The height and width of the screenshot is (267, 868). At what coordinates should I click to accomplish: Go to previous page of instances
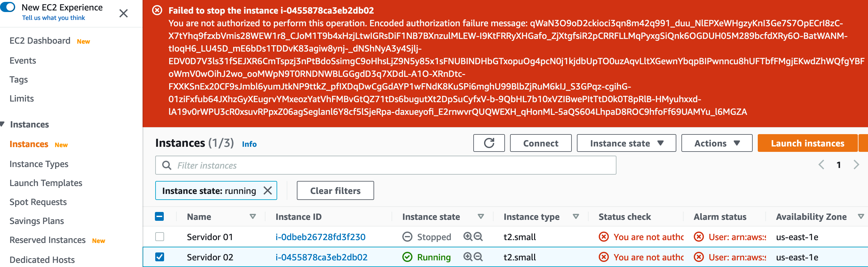[x=821, y=165]
